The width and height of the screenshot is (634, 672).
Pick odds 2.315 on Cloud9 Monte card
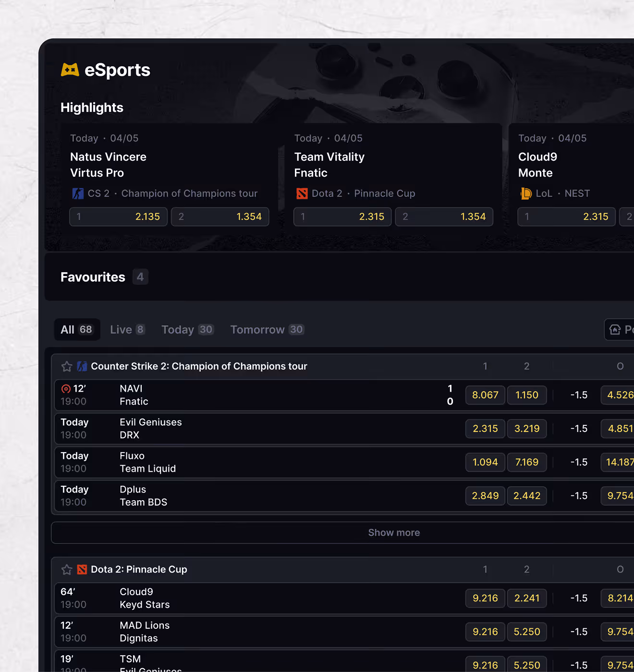pos(566,217)
